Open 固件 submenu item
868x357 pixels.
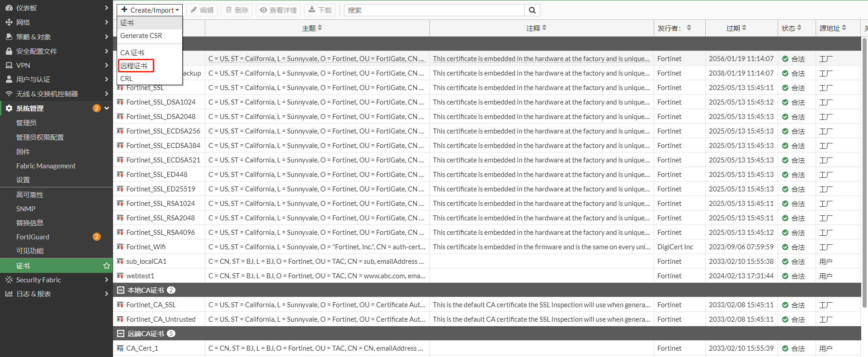(56, 152)
